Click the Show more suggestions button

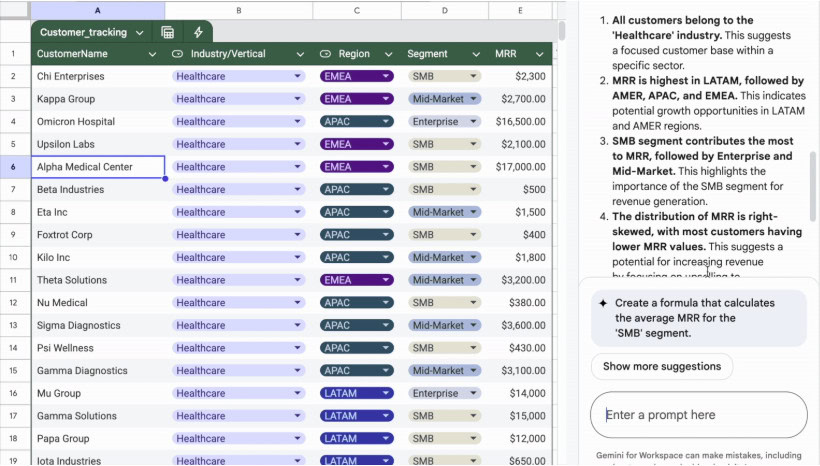661,366
